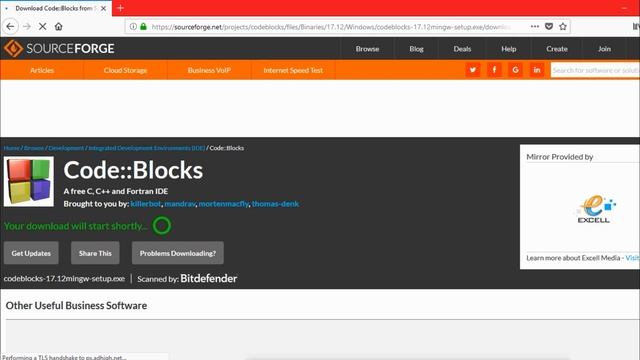The width and height of the screenshot is (640, 360).
Task: Click the Share This button
Action: 95,253
